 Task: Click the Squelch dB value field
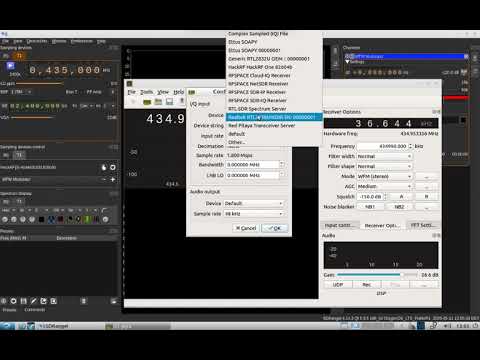[x=372, y=197]
